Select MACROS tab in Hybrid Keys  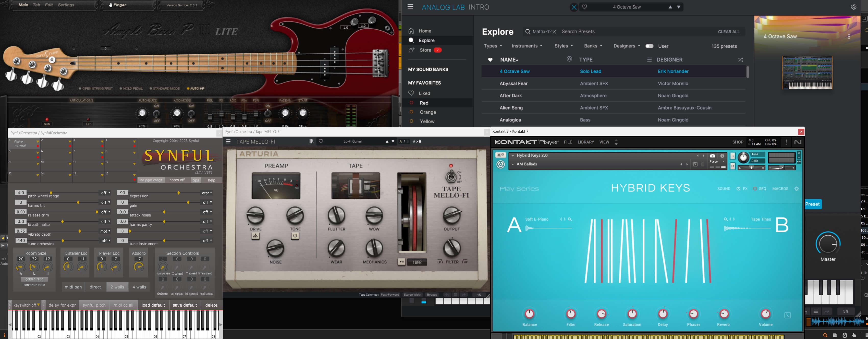(x=780, y=189)
